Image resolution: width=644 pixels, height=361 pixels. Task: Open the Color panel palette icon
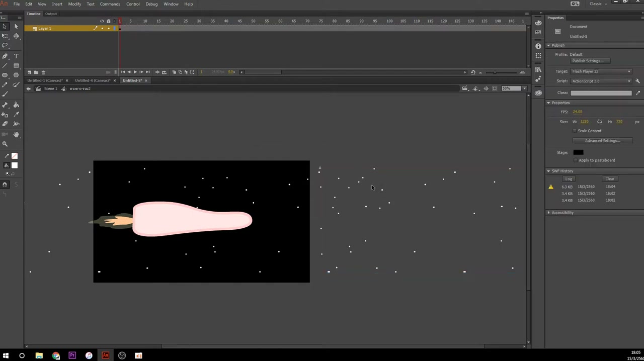pyautogui.click(x=538, y=23)
